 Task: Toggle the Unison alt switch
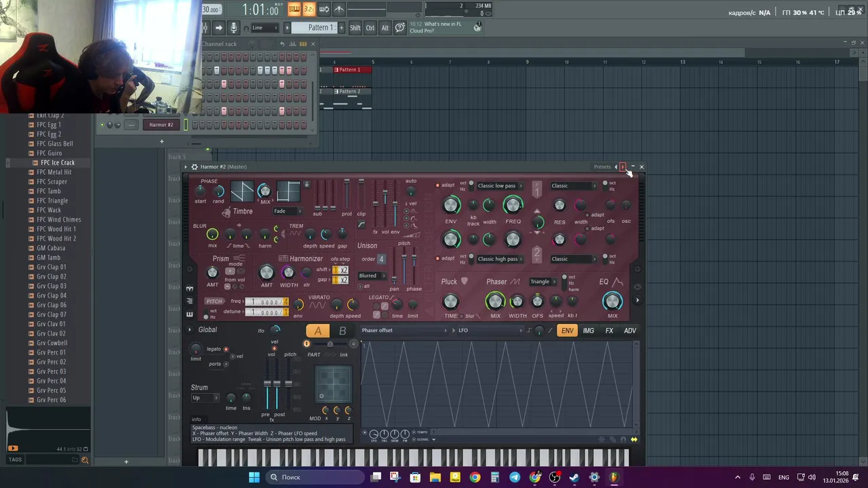(361, 286)
